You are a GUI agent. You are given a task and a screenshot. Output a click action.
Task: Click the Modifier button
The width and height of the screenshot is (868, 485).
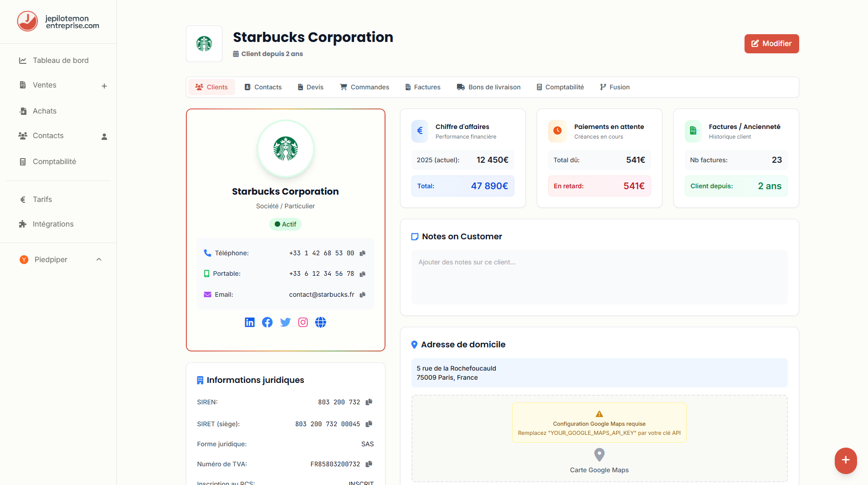click(x=771, y=44)
